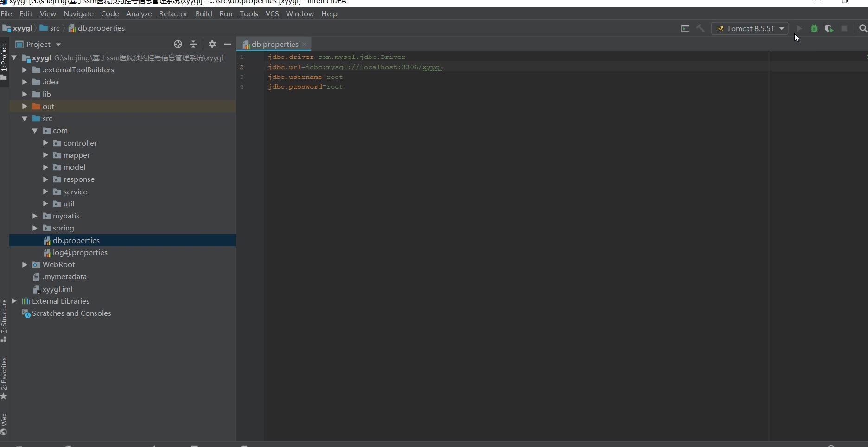The image size is (868, 447).
Task: Toggle the Web tool window tab
Action: 4,424
